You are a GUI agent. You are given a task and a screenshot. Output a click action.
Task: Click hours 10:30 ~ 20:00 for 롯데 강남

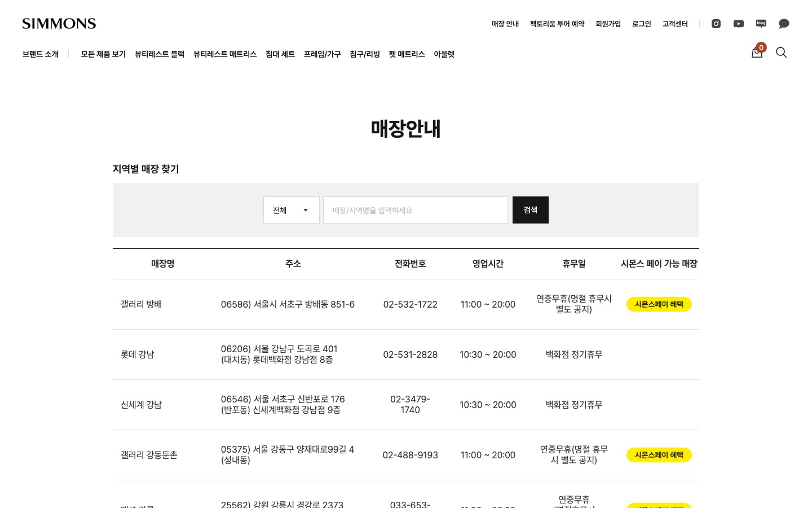pyautogui.click(x=488, y=354)
